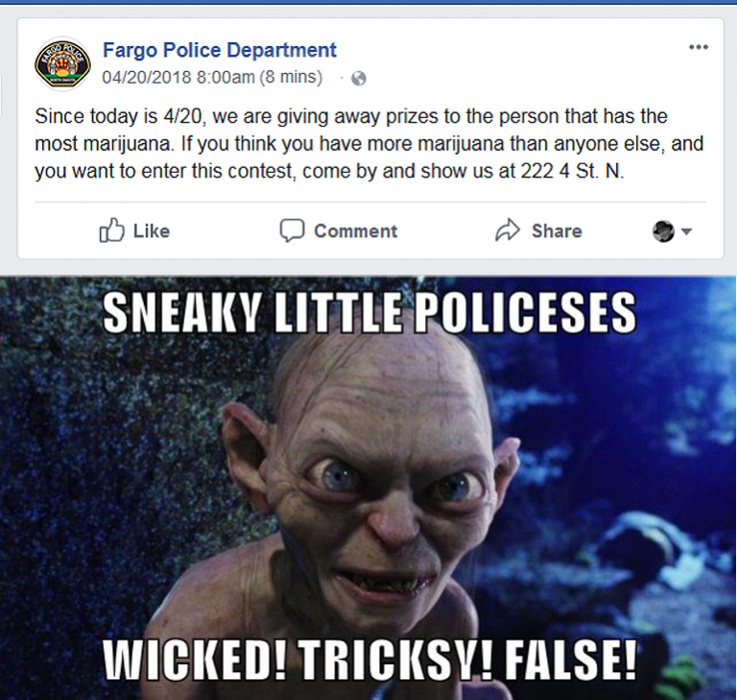Click the address text "222 4 St. N"
Screen dimensions: 737x700
pyautogui.click(x=571, y=171)
